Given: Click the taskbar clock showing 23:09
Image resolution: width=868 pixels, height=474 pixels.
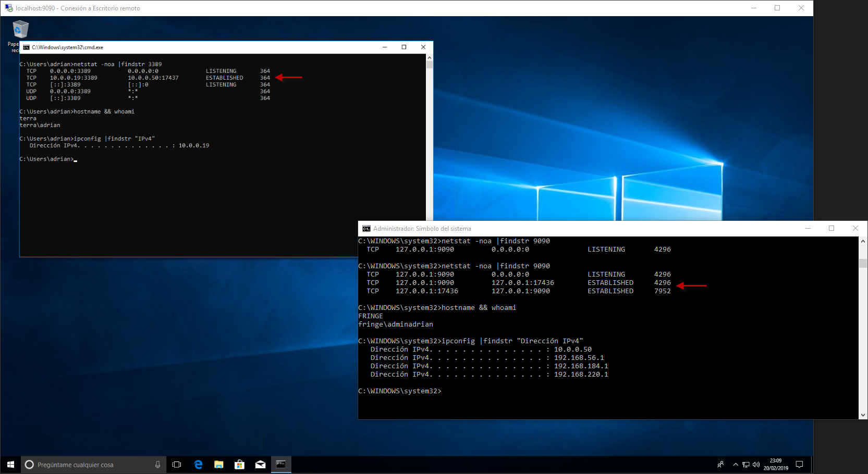Looking at the screenshot, I should [776, 465].
